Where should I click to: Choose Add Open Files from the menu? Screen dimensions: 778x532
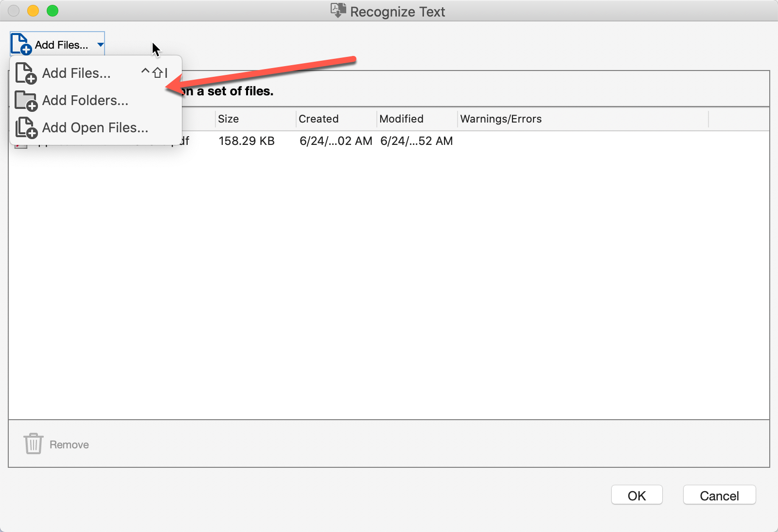[x=95, y=127]
